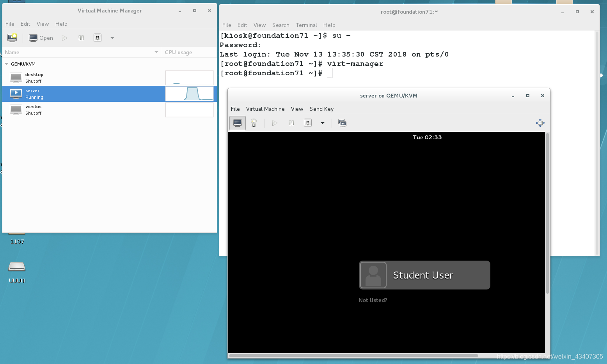607x364 pixels.
Task: Run VM in Virtual Machine Manager toolbar
Action: (x=65, y=38)
